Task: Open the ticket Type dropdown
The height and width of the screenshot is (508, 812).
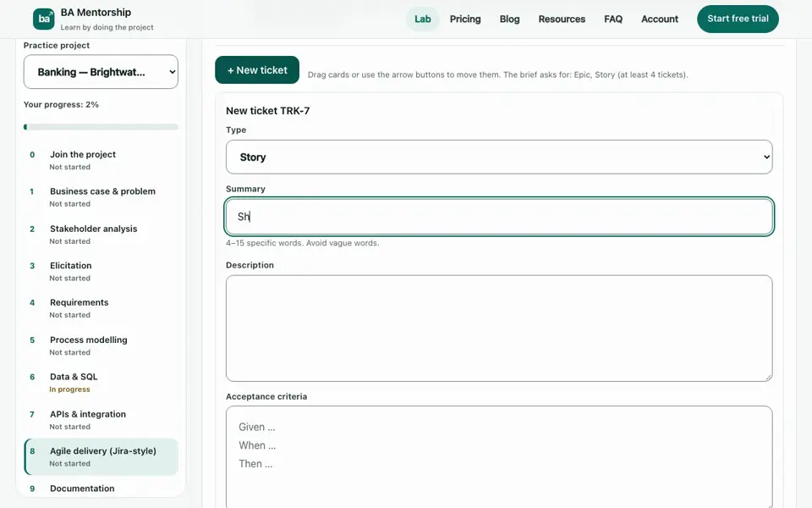Action: click(499, 157)
